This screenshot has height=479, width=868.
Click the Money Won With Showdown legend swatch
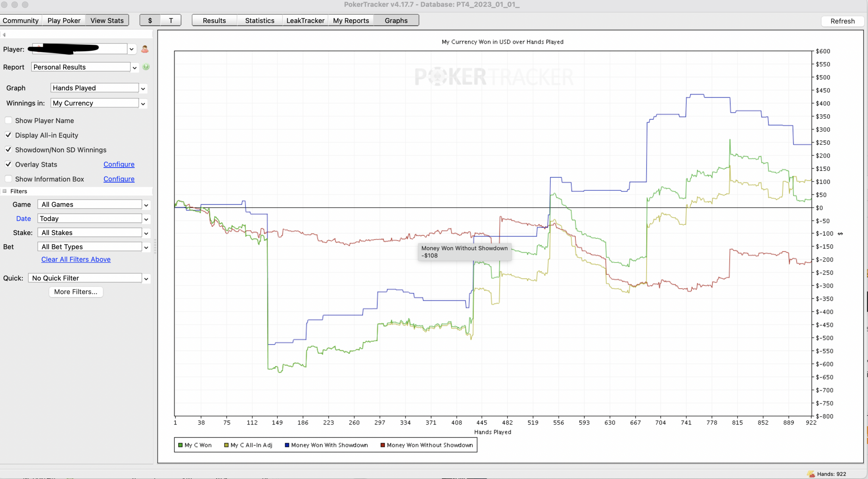point(287,445)
